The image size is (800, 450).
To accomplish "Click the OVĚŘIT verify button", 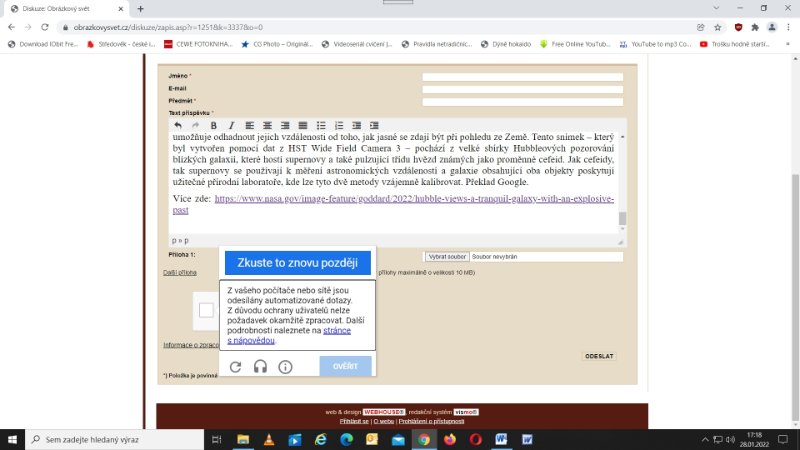I will pyautogui.click(x=345, y=366).
